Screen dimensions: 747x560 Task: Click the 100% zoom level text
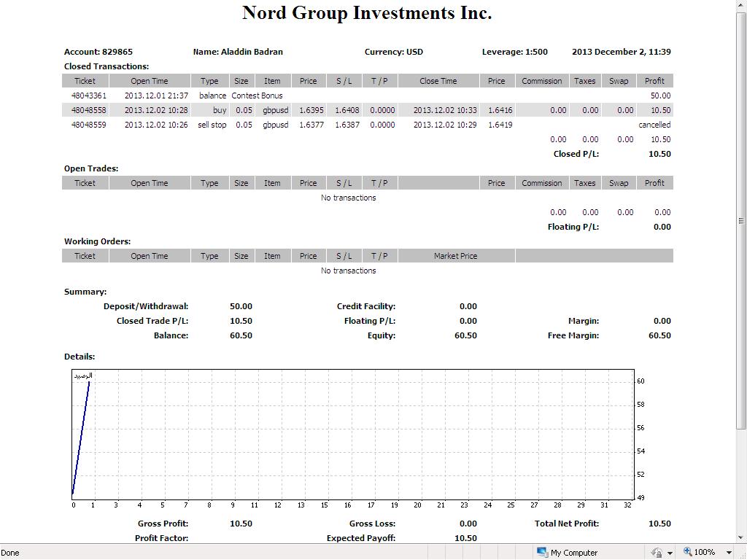(704, 553)
